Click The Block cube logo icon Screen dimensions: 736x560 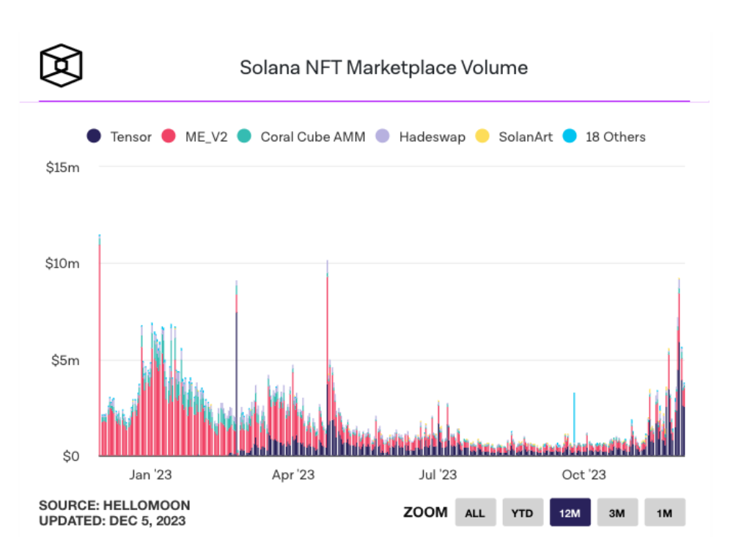point(61,65)
